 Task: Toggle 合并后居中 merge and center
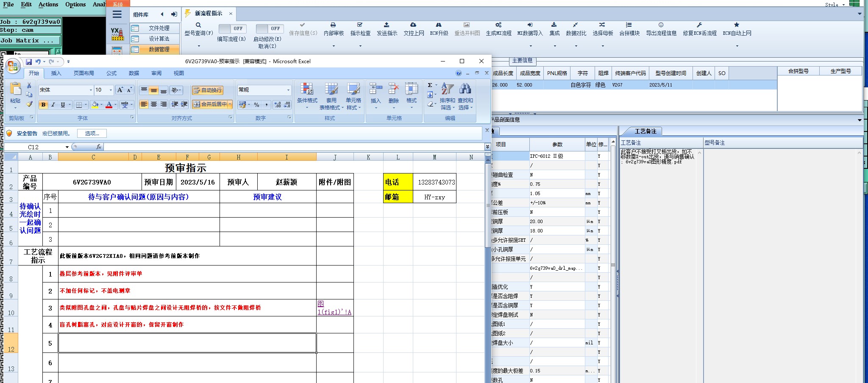210,104
